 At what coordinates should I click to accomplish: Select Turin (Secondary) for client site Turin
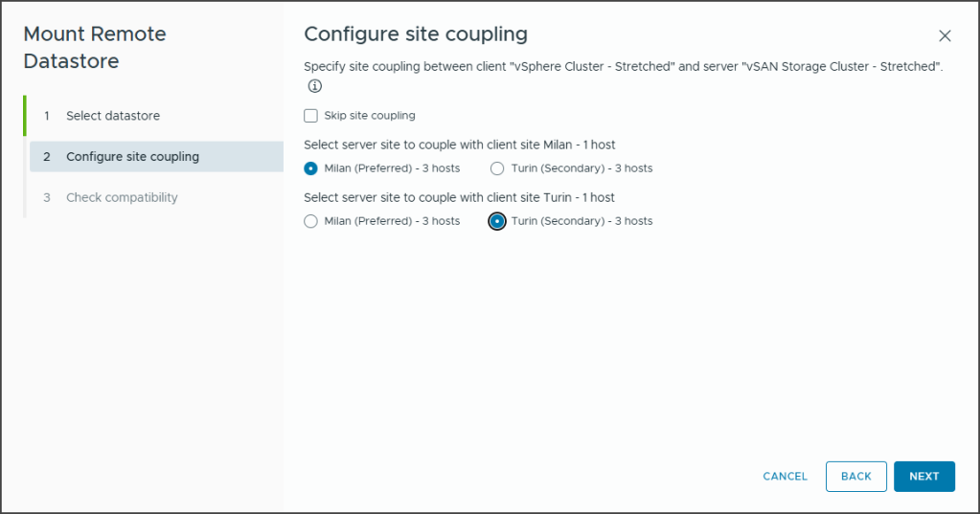point(497,221)
